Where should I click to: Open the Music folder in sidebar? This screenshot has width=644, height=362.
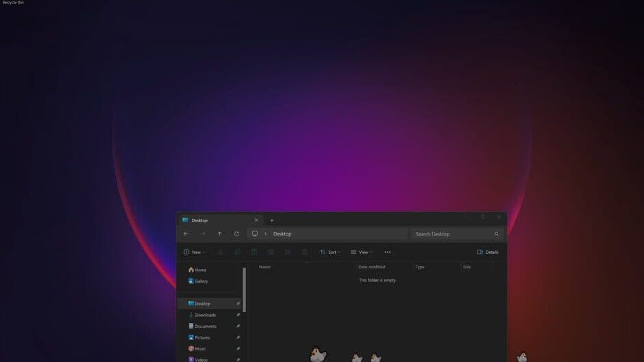point(197,348)
